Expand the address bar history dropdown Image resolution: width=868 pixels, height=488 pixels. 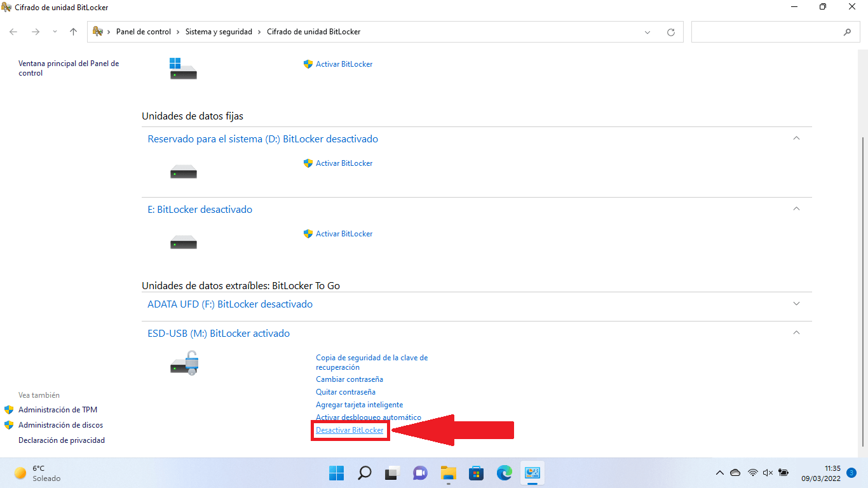(648, 32)
